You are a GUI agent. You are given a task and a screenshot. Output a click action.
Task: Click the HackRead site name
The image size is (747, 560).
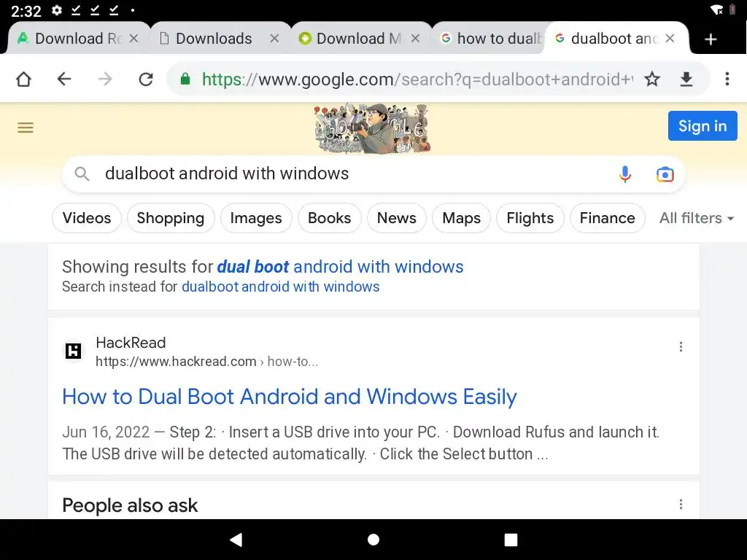pyautogui.click(x=131, y=343)
